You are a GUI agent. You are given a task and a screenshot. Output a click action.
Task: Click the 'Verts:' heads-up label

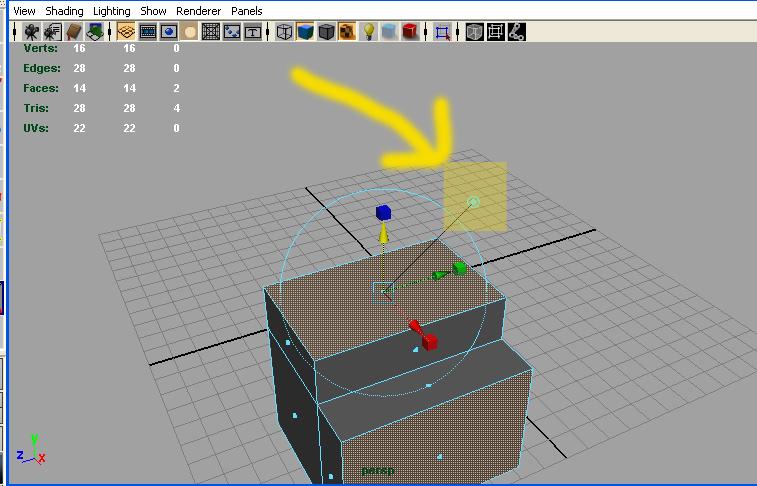click(x=41, y=48)
